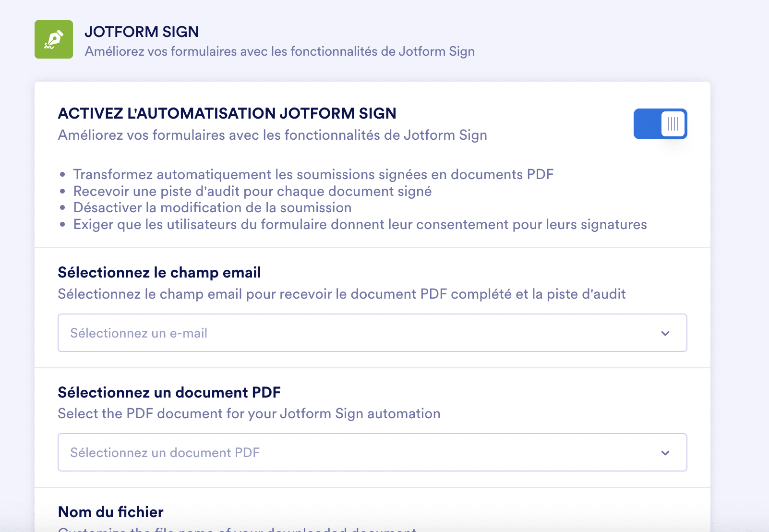Viewport: 769px width, 532px height.
Task: Click the "Sélectionnez le champ email" section heading
Action: click(x=159, y=272)
